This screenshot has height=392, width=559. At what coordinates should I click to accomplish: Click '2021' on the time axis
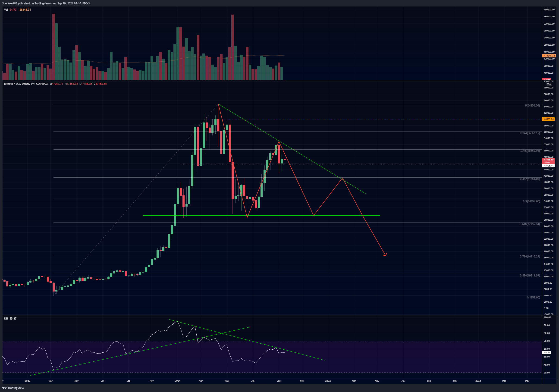click(x=178, y=381)
